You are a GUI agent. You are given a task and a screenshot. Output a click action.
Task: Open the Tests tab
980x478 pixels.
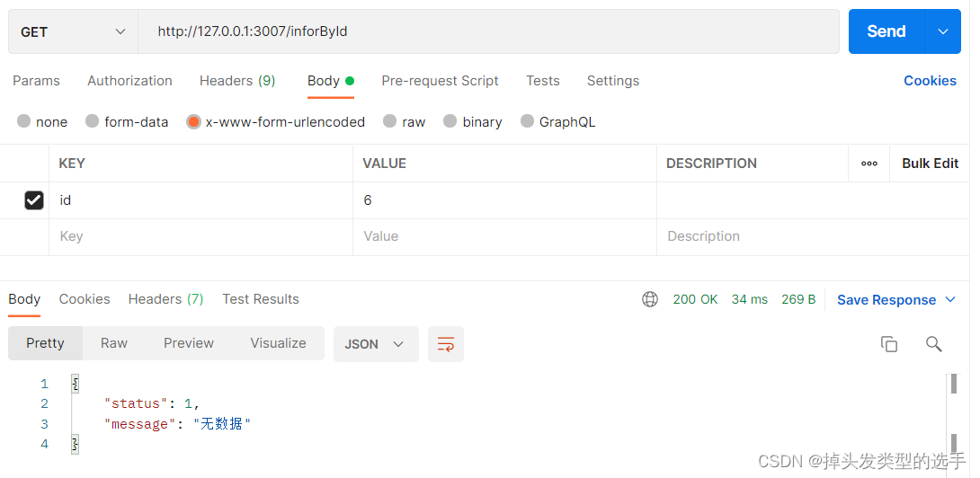pos(542,81)
